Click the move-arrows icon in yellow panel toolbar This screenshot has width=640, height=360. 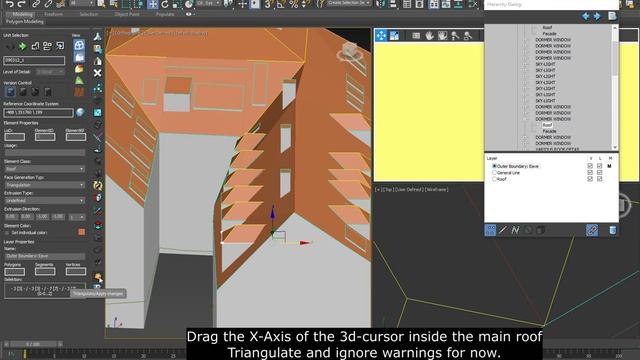tap(381, 36)
